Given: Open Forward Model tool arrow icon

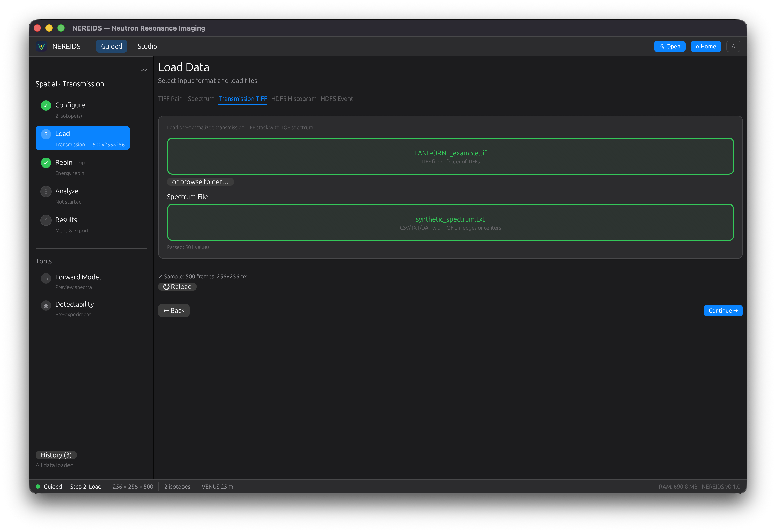Looking at the screenshot, I should coord(46,278).
